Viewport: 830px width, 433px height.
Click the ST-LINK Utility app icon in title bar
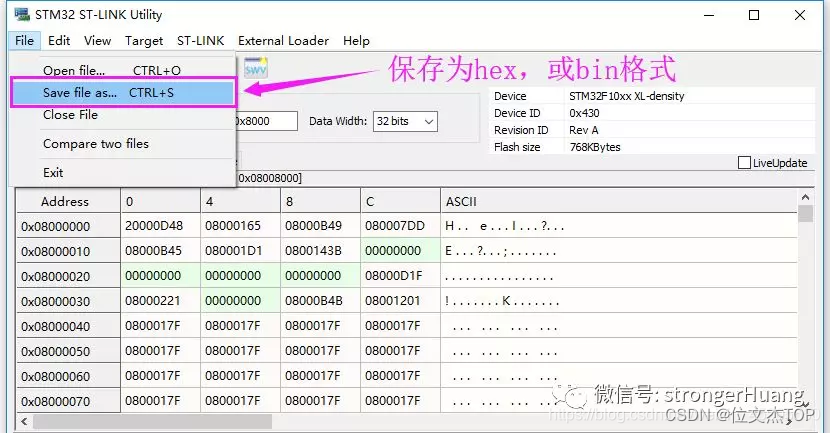[x=22, y=14]
